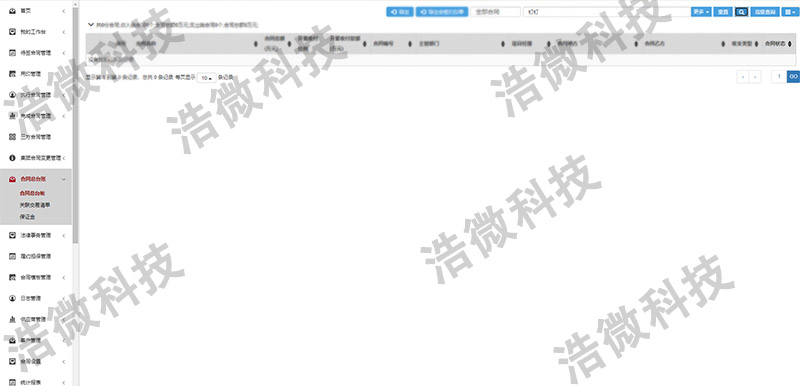Click the GO page jump button

793,76
